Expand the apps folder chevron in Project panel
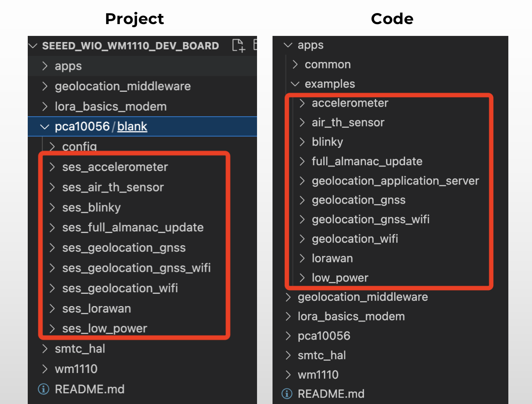The width and height of the screenshot is (532, 404). [45, 66]
